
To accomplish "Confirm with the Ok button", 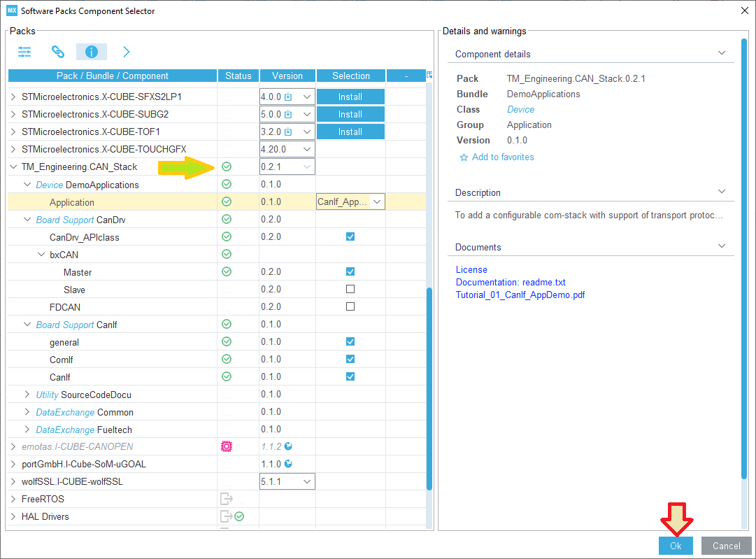I will click(676, 546).
